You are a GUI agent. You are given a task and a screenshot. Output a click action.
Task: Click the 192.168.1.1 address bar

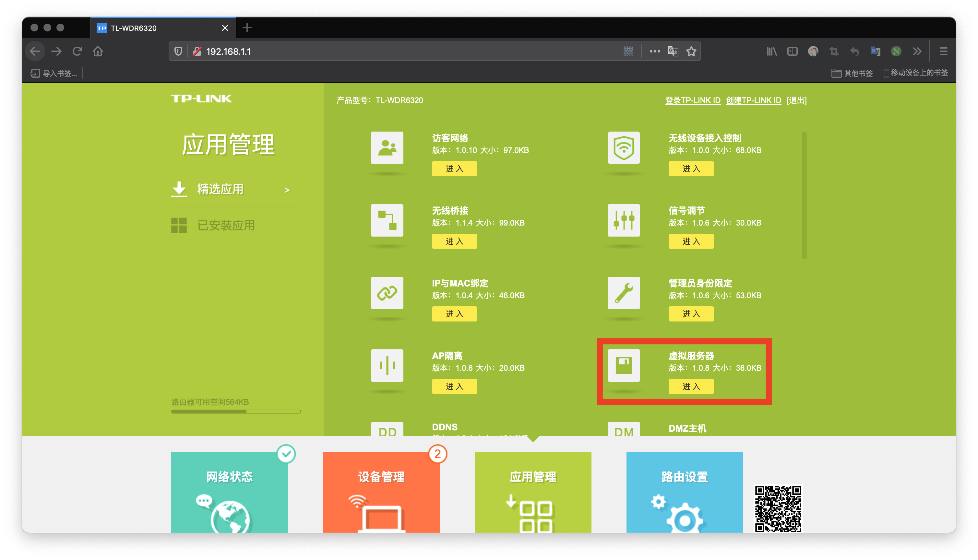(x=385, y=51)
